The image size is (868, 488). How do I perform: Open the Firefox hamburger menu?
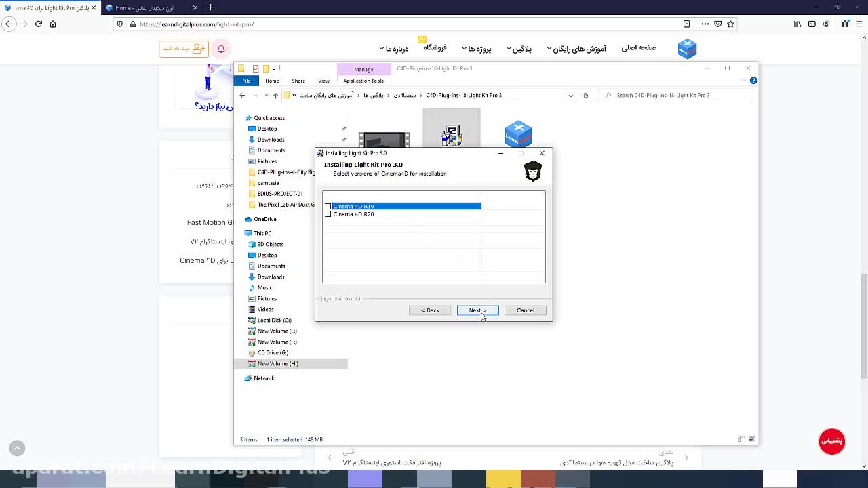pyautogui.click(x=858, y=24)
